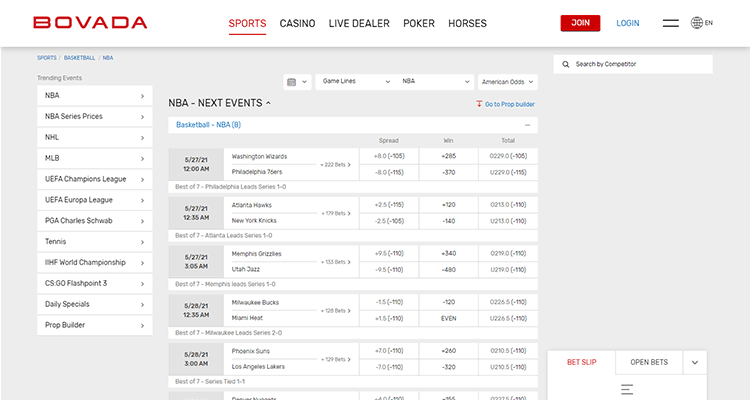Expand the bet slip panel chevron

[695, 362]
